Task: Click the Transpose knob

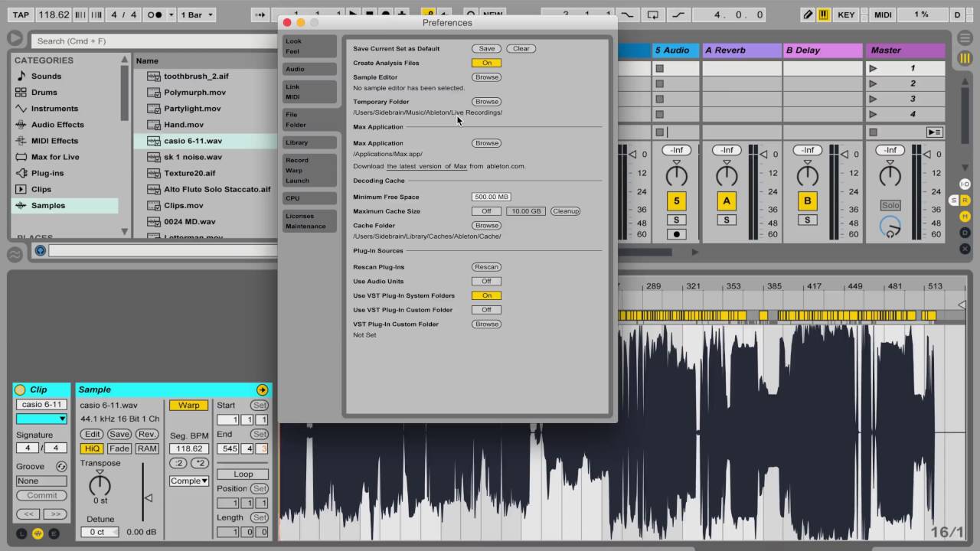Action: pyautogui.click(x=100, y=484)
